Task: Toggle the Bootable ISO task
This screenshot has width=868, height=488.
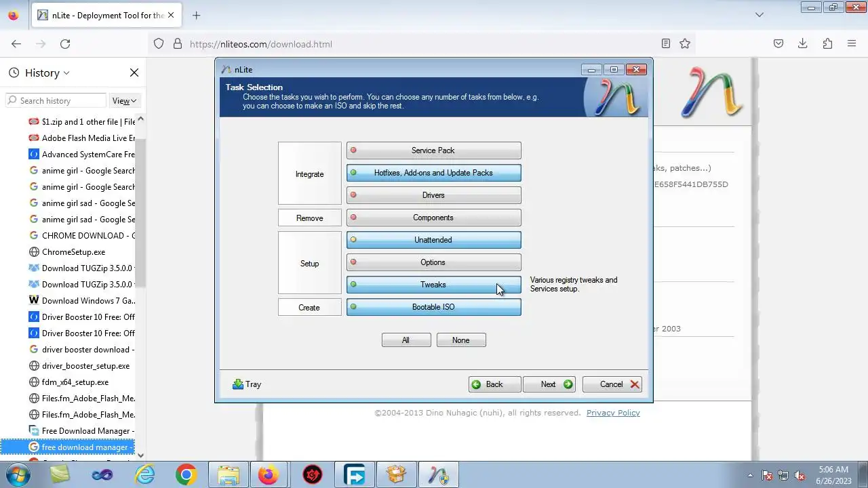Action: click(433, 307)
